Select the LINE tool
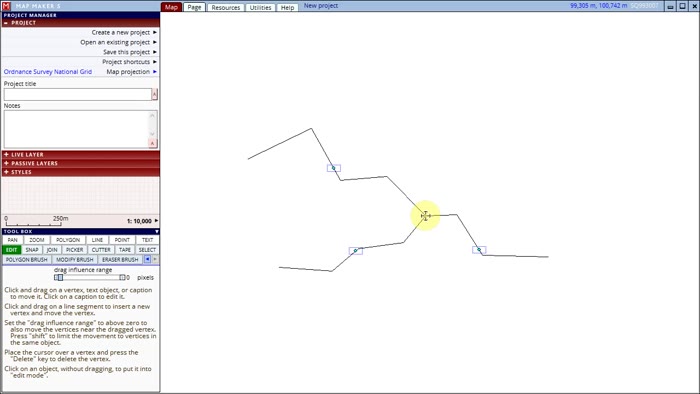Image resolution: width=700 pixels, height=394 pixels. pyautogui.click(x=97, y=240)
